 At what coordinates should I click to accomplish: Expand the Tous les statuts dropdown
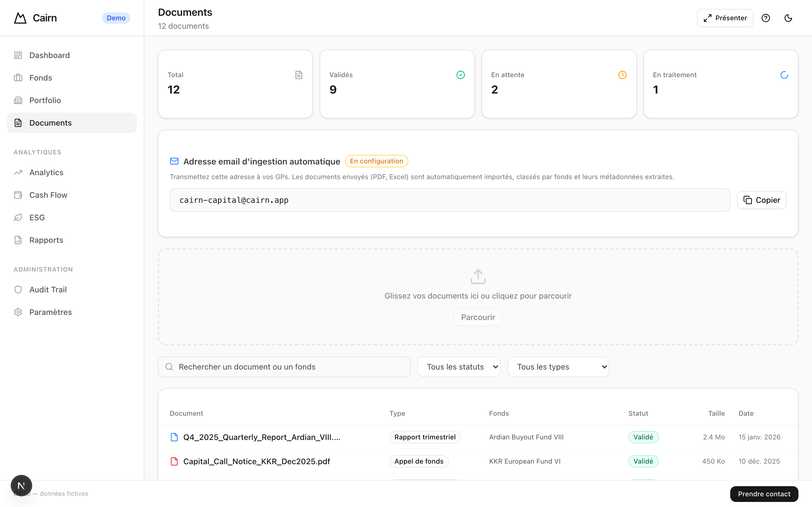coord(459,366)
